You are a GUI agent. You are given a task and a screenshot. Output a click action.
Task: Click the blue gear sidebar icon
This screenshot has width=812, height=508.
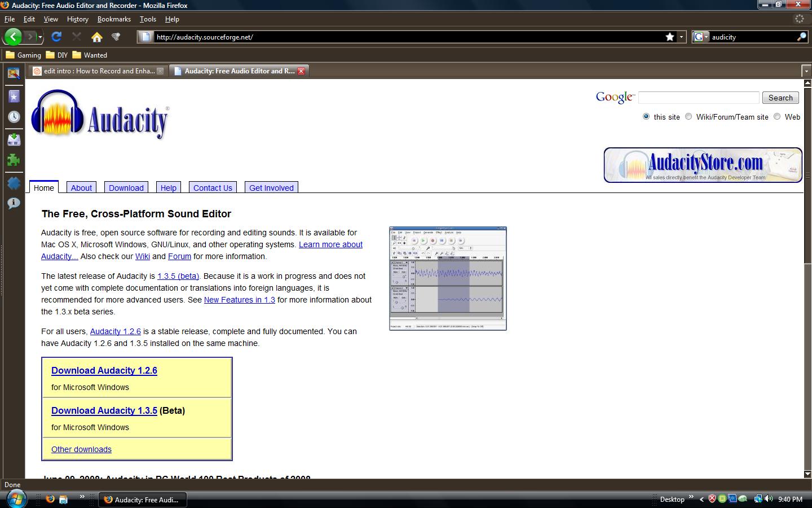click(14, 183)
